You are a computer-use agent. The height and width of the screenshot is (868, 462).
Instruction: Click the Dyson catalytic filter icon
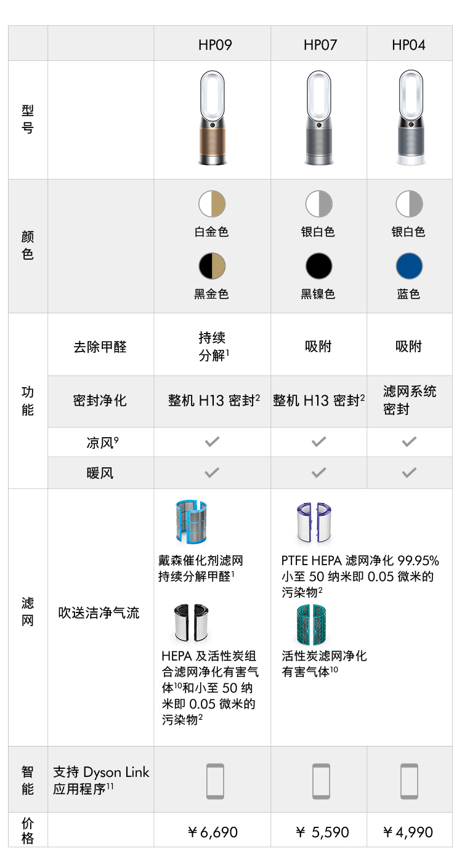coord(192,522)
